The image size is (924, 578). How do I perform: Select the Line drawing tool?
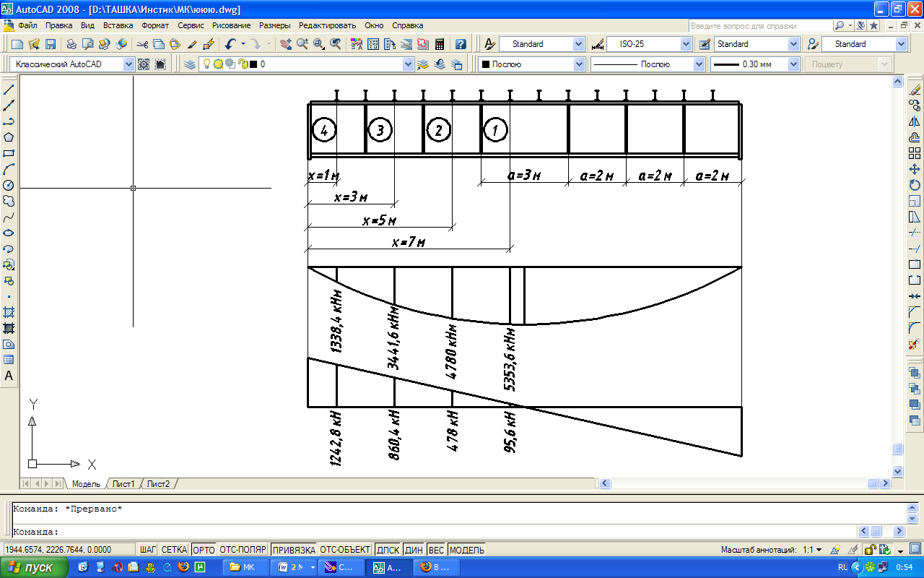(x=9, y=90)
